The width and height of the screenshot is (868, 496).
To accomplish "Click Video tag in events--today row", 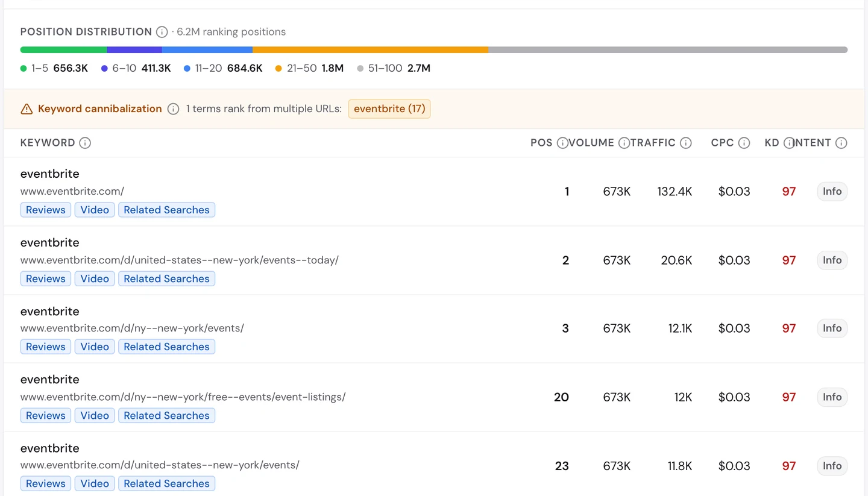I will click(x=95, y=278).
